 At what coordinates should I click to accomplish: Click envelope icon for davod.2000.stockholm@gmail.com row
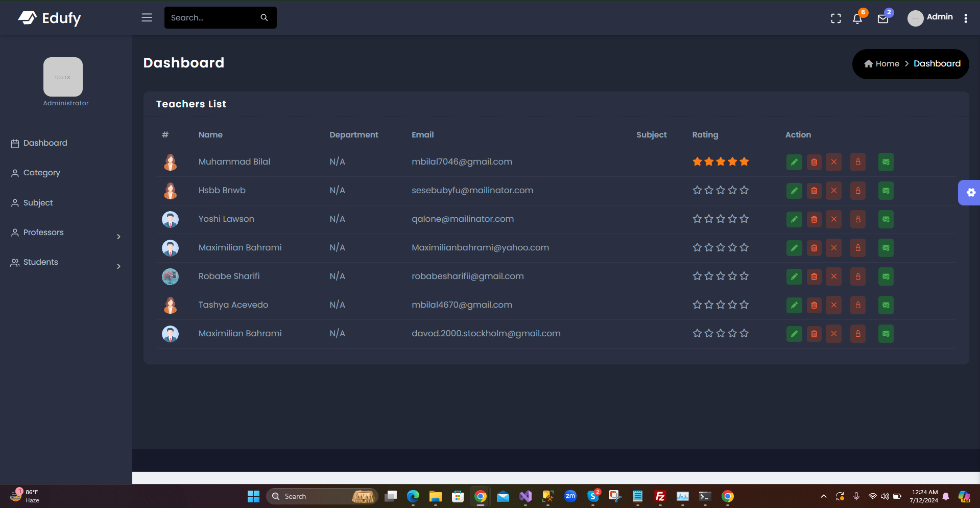(x=886, y=334)
